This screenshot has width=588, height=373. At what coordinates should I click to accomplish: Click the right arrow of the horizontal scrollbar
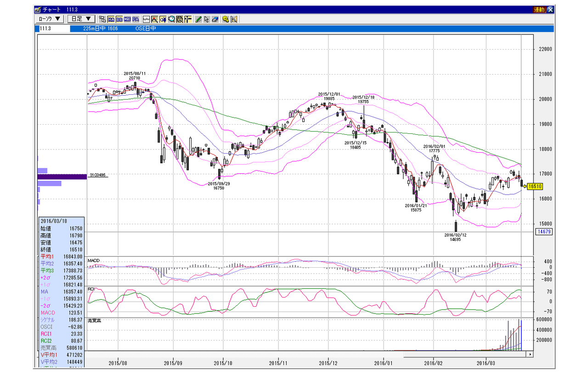tap(530, 355)
